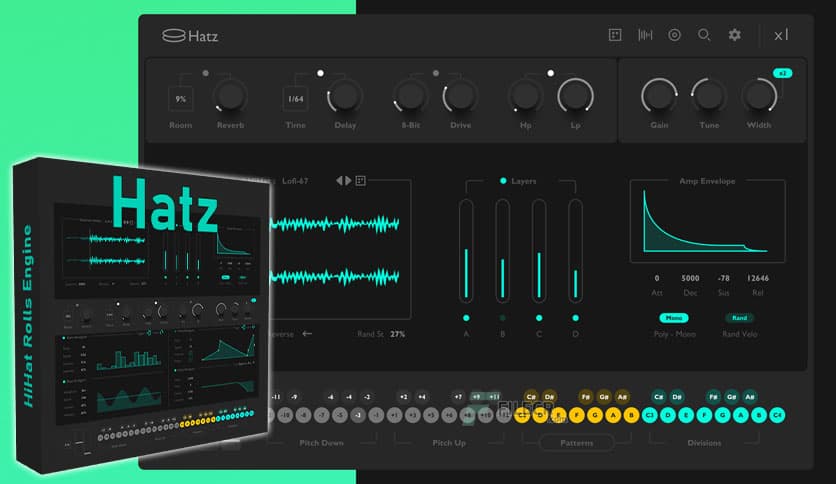
Task: Click the yellow G pattern key
Action: tap(594, 415)
